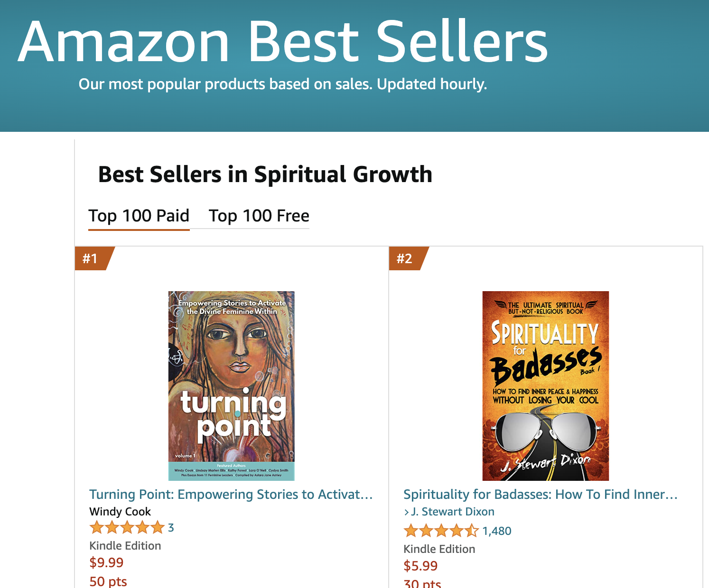Click the five-star rating for Turning Point
Viewport: 709px width, 588px height.
click(127, 527)
